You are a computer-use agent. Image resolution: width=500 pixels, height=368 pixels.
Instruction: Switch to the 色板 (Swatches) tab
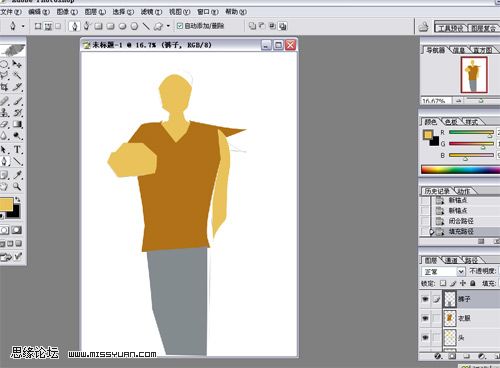point(451,122)
